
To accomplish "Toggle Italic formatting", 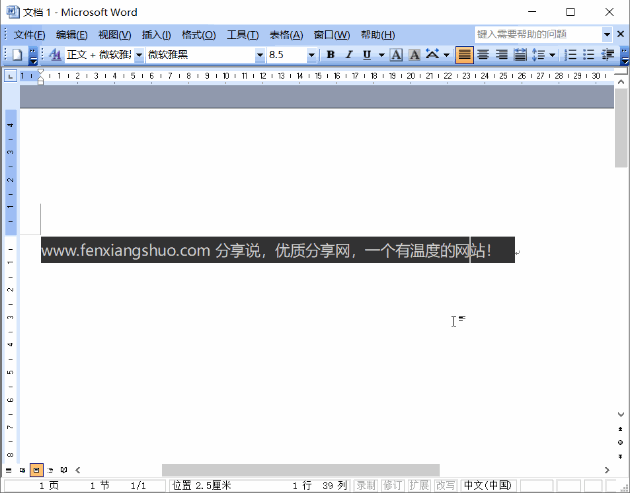I will tap(349, 55).
